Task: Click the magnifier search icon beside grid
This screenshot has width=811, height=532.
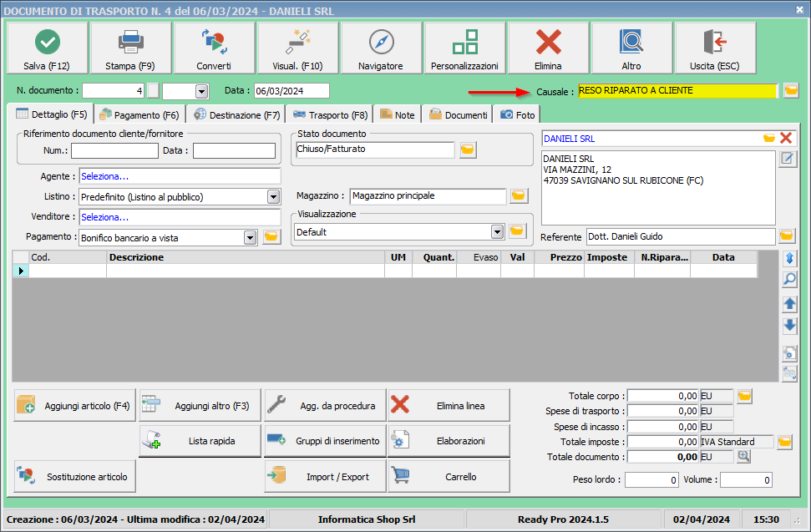Action: pyautogui.click(x=790, y=280)
